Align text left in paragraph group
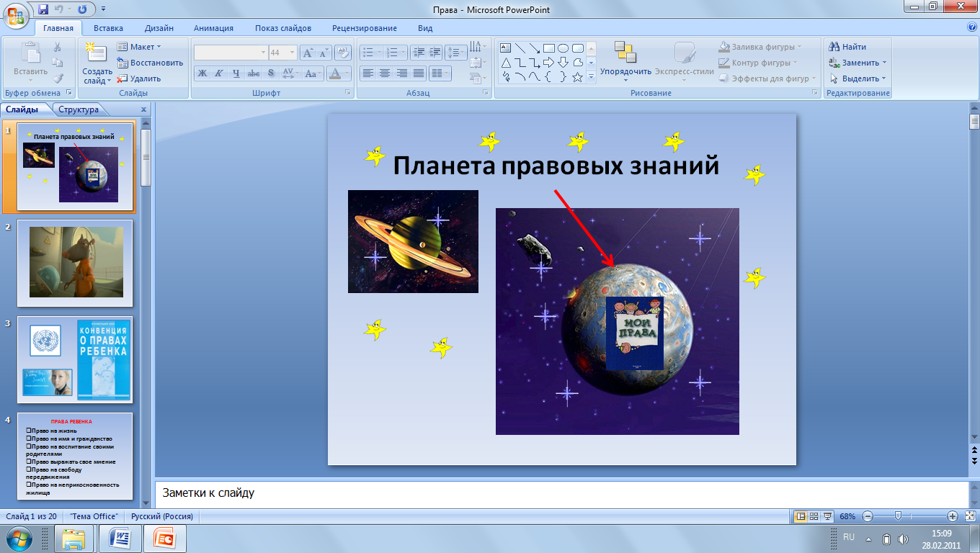 [x=368, y=73]
